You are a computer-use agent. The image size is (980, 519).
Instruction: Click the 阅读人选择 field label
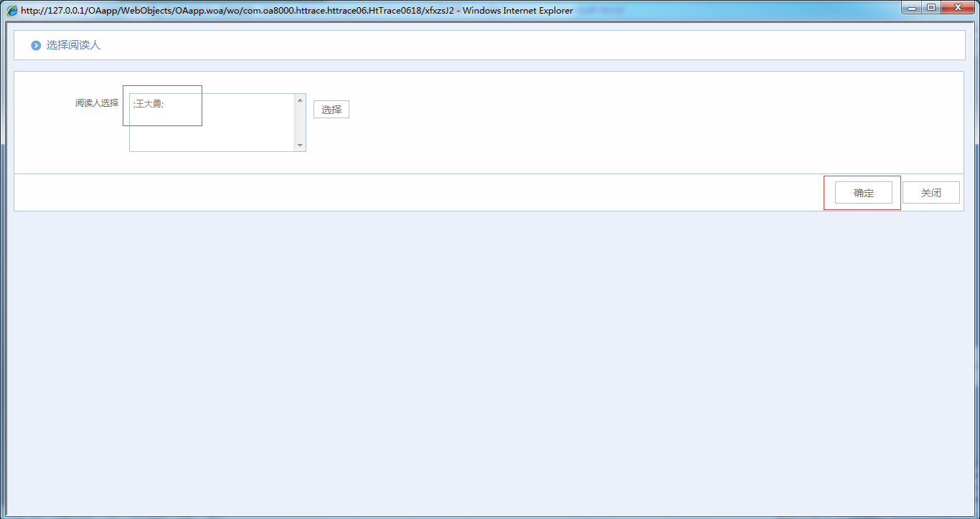click(x=97, y=103)
